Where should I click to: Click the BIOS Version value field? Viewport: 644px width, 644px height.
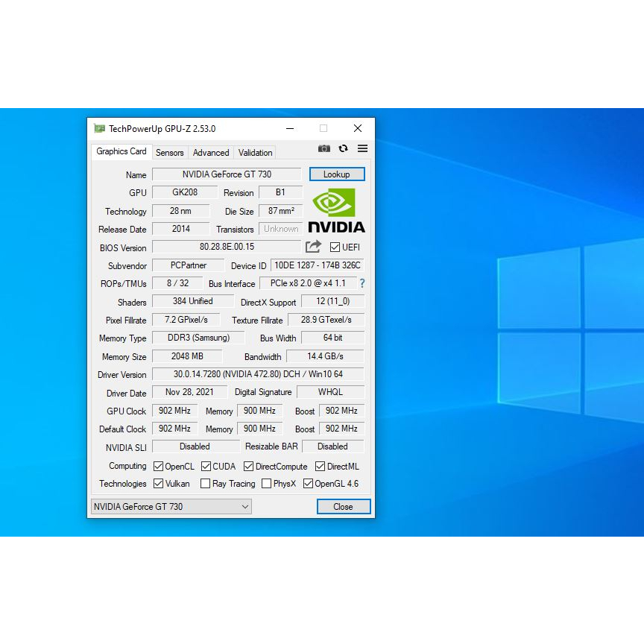point(227,247)
